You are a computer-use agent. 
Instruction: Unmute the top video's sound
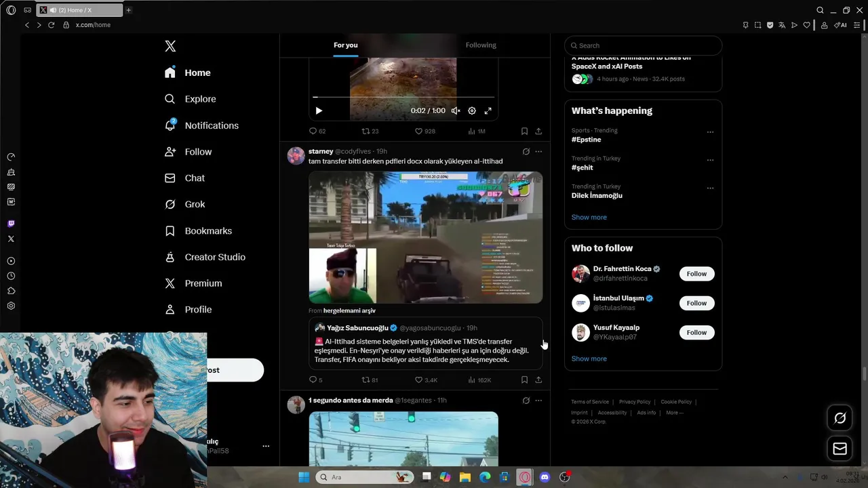click(456, 110)
